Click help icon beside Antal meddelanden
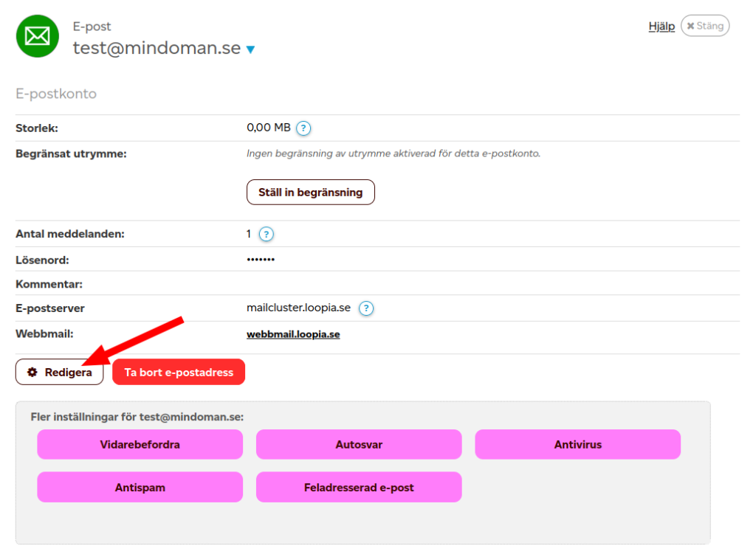756x557 pixels. (267, 235)
